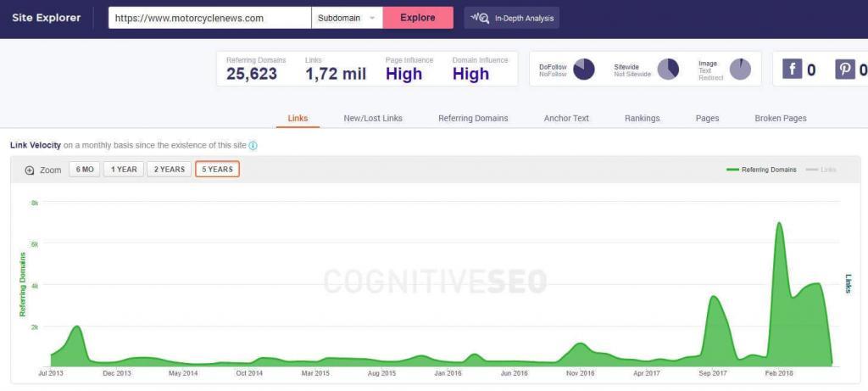Set chart zoom to 1 YEAR
Image resolution: width=868 pixels, height=391 pixels.
[124, 170]
